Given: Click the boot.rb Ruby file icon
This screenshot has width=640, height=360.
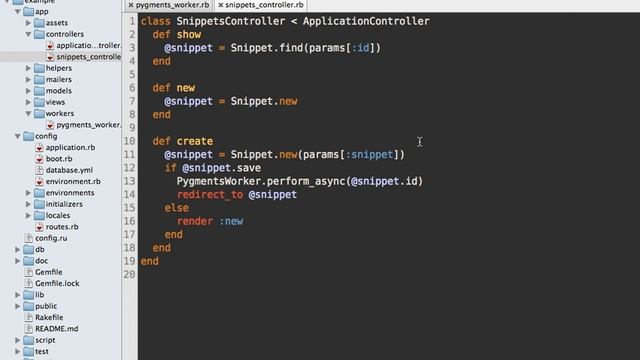Looking at the screenshot, I should [39, 159].
